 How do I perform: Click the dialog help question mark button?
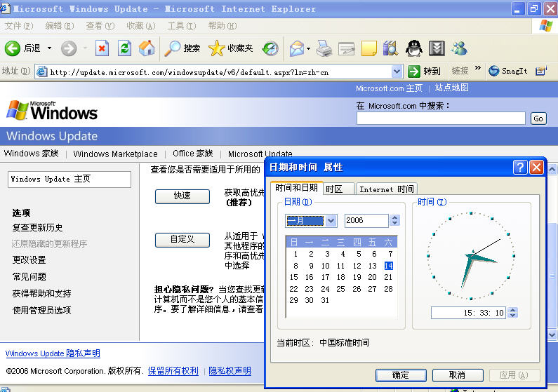coord(520,167)
